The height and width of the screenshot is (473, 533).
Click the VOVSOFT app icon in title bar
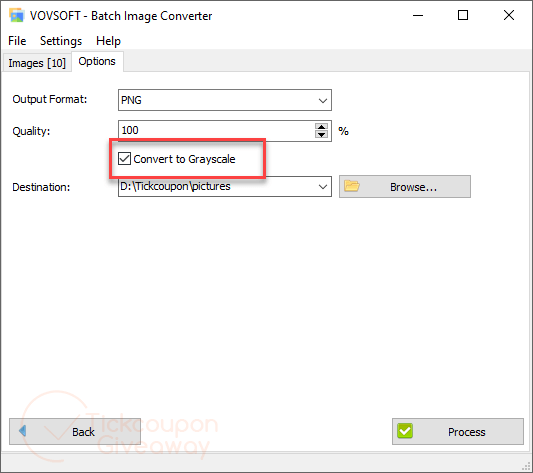coord(16,15)
